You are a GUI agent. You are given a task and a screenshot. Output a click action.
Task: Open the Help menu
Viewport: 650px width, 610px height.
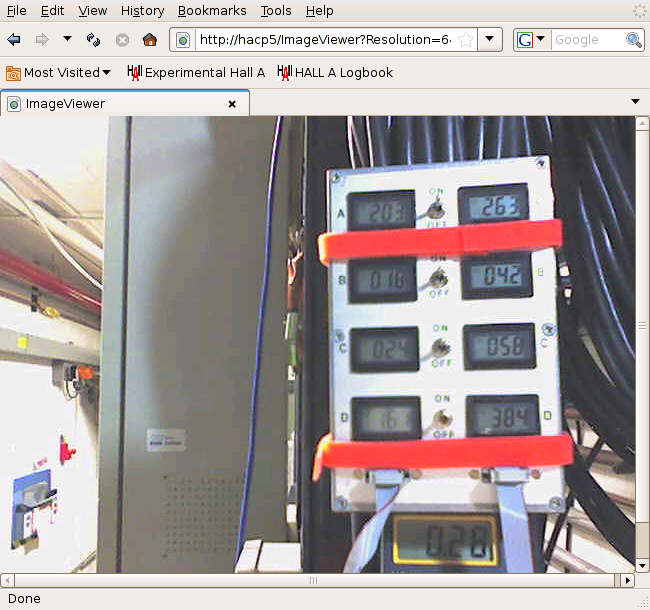tap(319, 11)
